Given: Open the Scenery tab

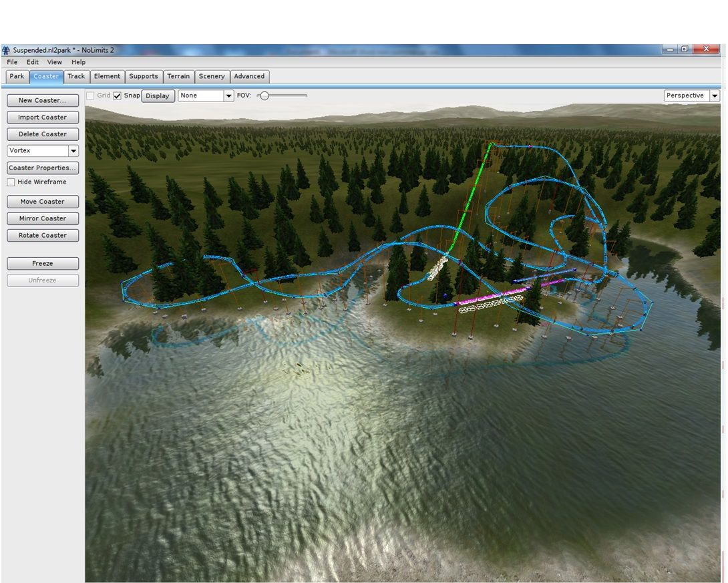Looking at the screenshot, I should 212,76.
